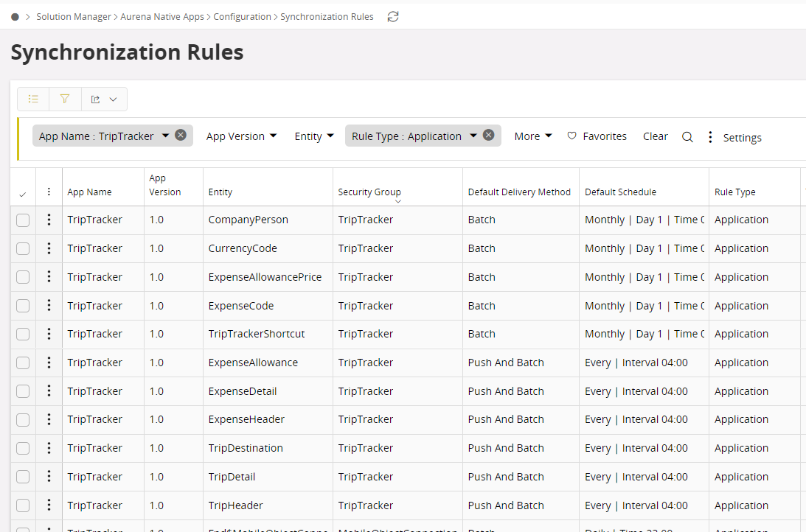This screenshot has width=806, height=532.
Task: Check the ExpenseHeader row checkbox
Action: (23, 420)
